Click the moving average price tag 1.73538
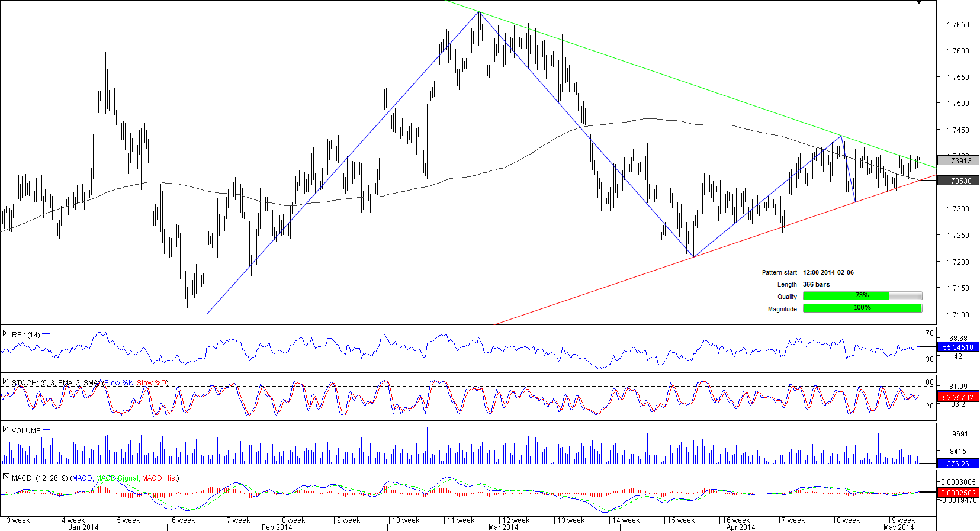The height and width of the screenshot is (531, 980). pos(958,181)
